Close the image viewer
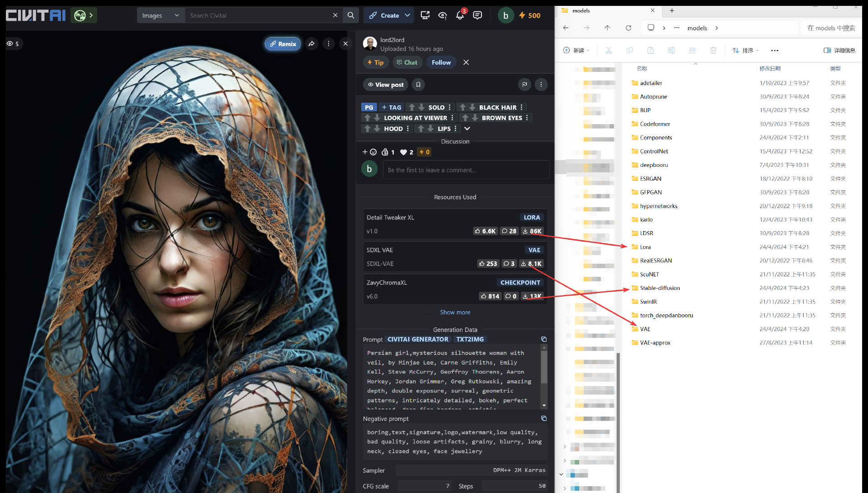 tap(345, 44)
